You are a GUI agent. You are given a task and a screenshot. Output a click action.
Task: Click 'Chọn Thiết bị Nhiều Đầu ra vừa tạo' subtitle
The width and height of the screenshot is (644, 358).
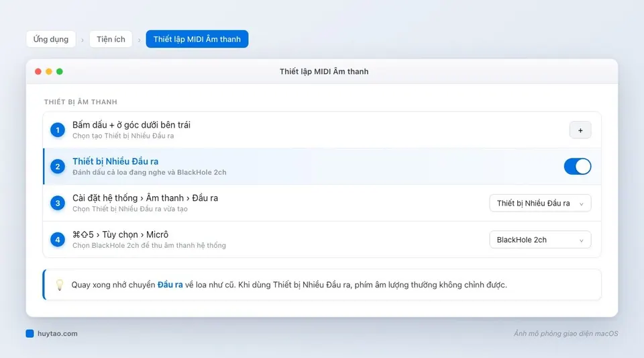(130, 209)
